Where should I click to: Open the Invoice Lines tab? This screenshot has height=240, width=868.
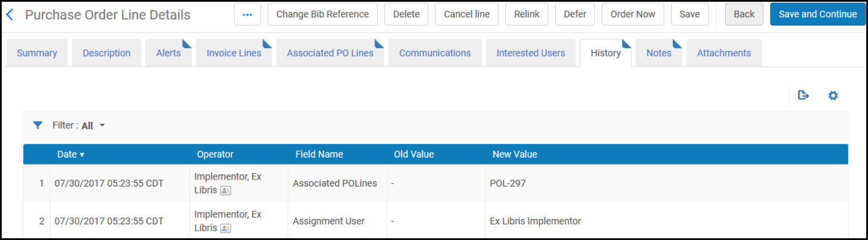tap(234, 53)
